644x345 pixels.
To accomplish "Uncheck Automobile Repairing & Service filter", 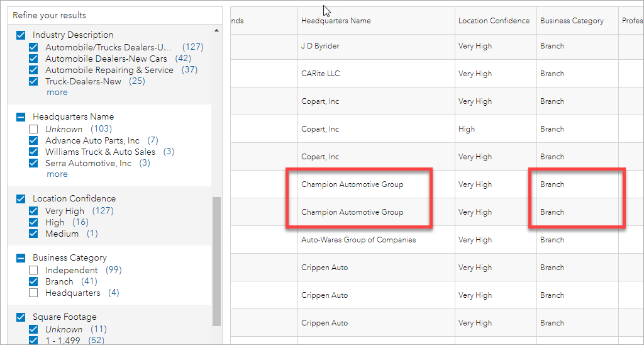I will 34,70.
